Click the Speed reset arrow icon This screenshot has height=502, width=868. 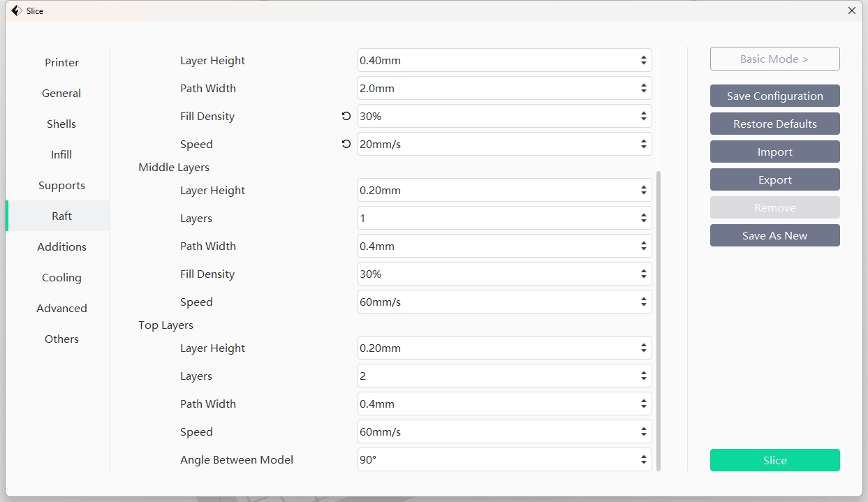tap(346, 145)
